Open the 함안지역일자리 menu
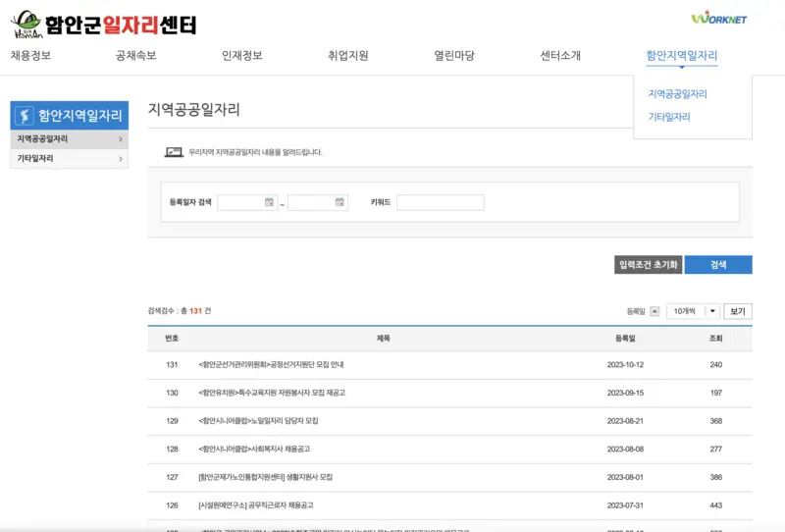785x532 pixels. click(682, 55)
